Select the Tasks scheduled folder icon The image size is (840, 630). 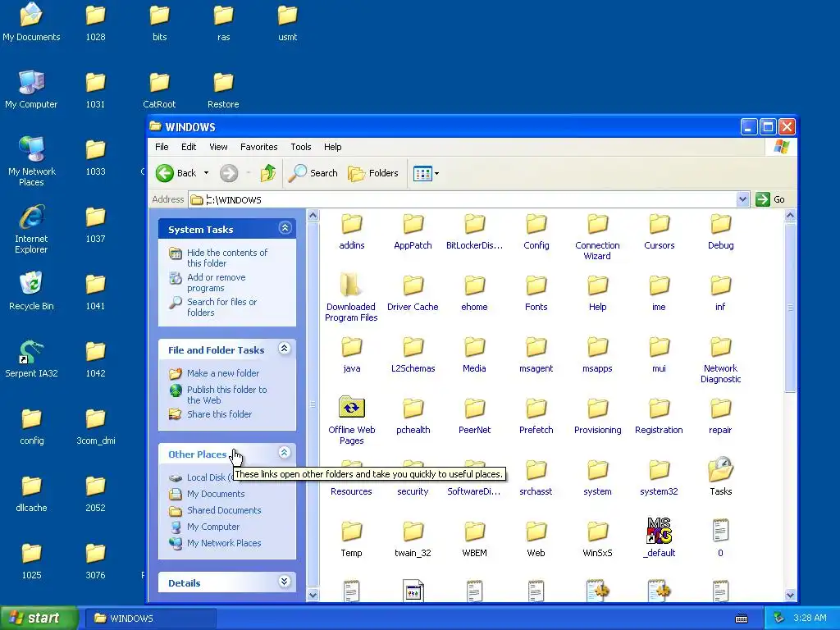click(720, 478)
